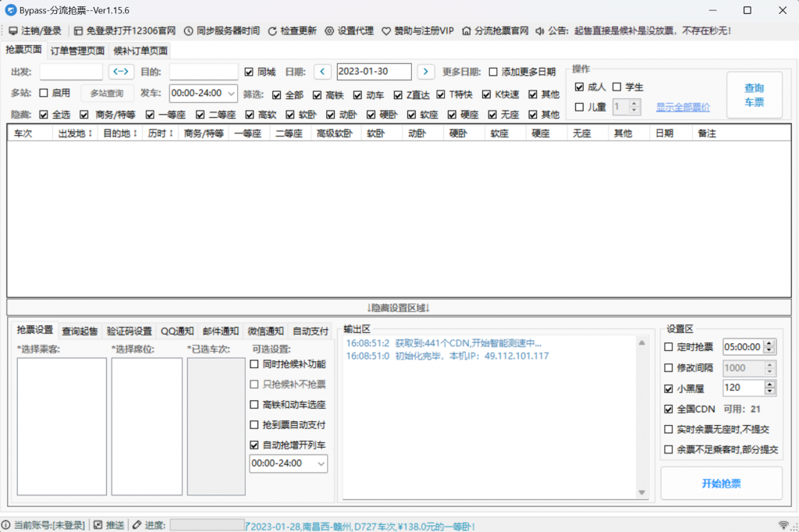799x532 pixels.
Task: Sort by 目的地 column header
Action: pos(119,133)
